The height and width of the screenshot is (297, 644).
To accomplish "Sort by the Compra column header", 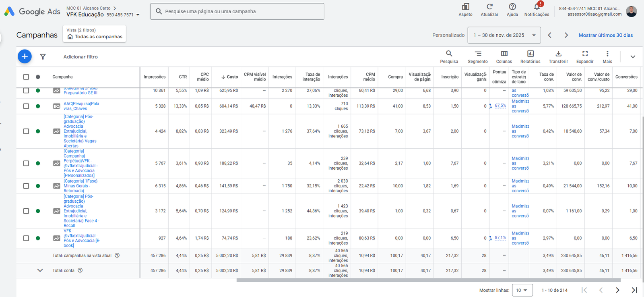I will tap(395, 77).
